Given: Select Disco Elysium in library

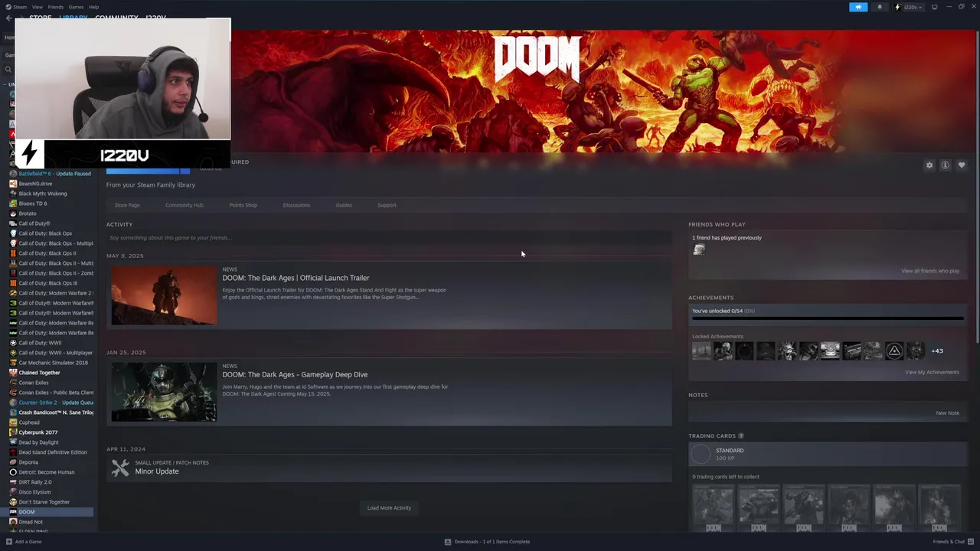Looking at the screenshot, I should [51, 492].
